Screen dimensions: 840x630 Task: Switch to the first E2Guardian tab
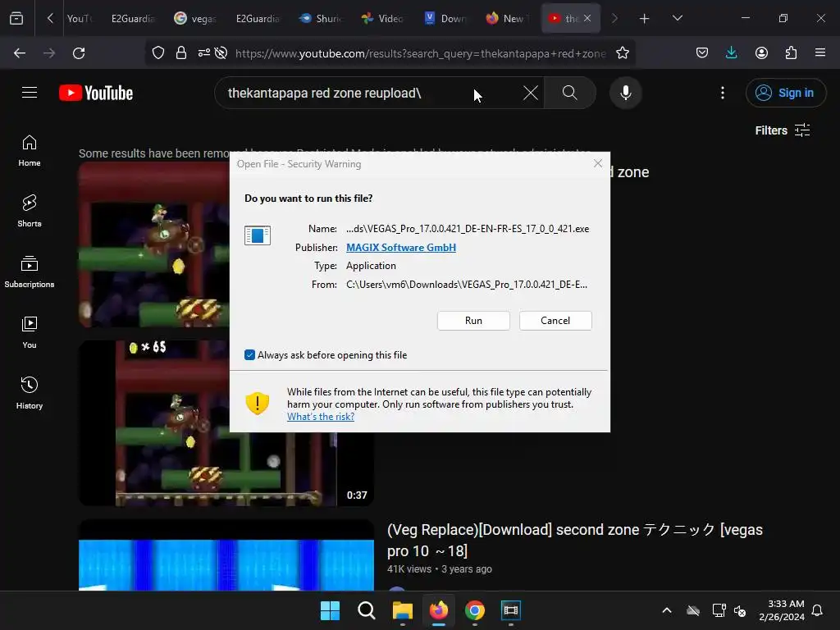click(133, 19)
